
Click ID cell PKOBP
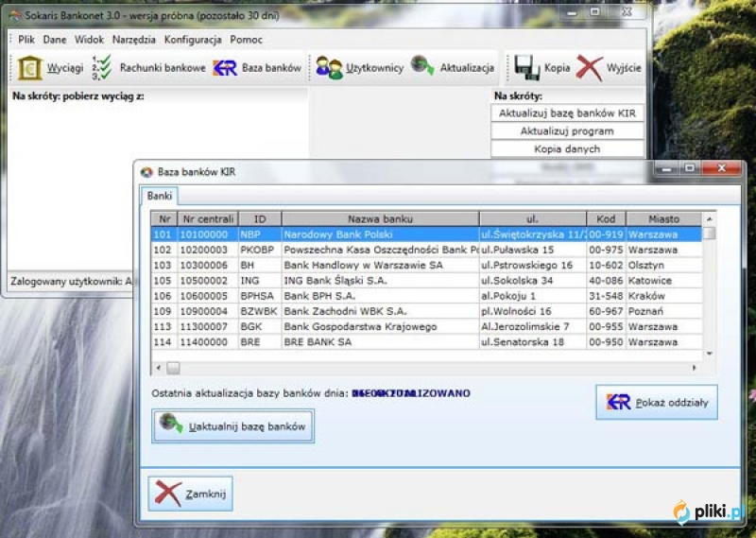click(x=260, y=250)
